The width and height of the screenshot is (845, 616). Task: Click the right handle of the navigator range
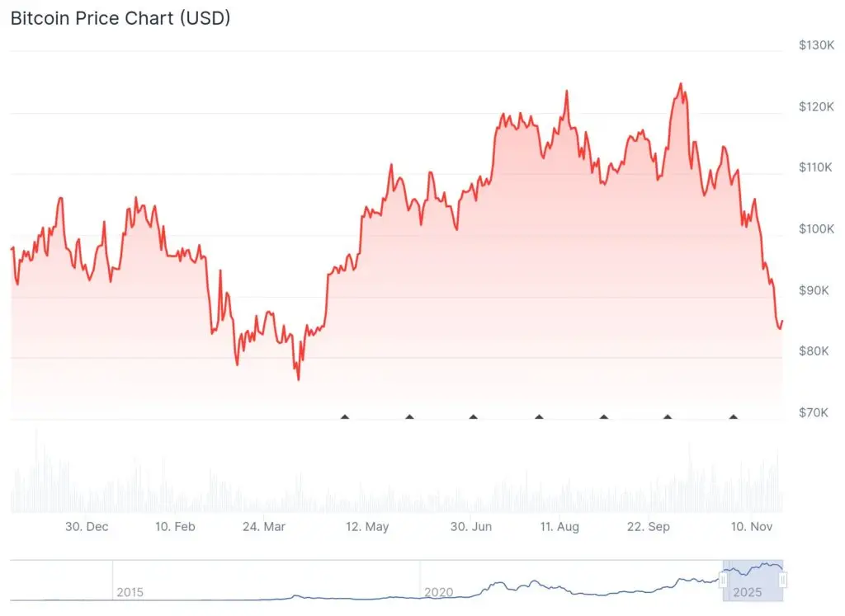pyautogui.click(x=783, y=581)
